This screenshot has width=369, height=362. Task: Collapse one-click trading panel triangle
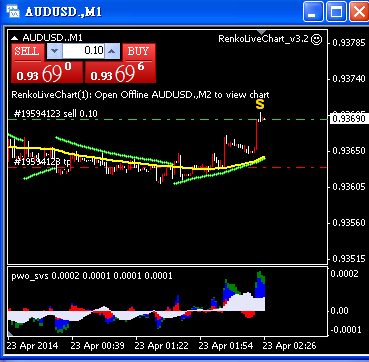coord(15,38)
